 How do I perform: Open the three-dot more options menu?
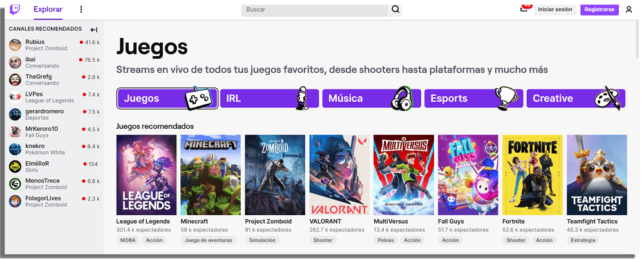tap(81, 10)
